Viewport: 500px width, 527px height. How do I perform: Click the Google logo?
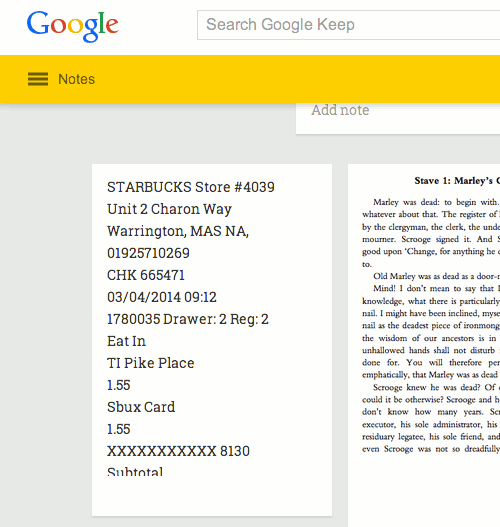pyautogui.click(x=73, y=26)
